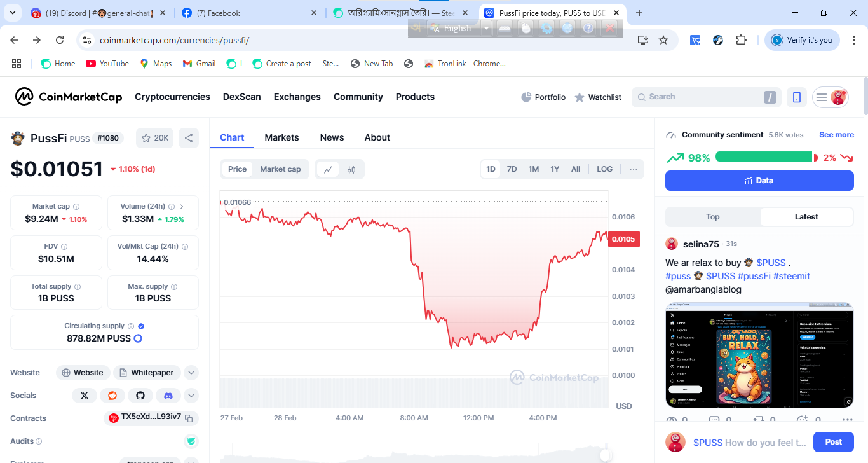The height and width of the screenshot is (463, 868).
Task: Expand more socials chevron
Action: (191, 396)
